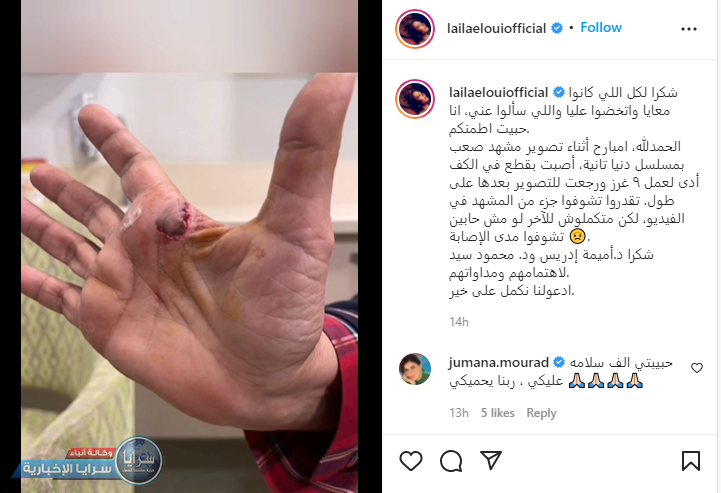The width and height of the screenshot is (721, 493).
Task: Click lailaelouiofficial username in header
Action: [x=496, y=29]
